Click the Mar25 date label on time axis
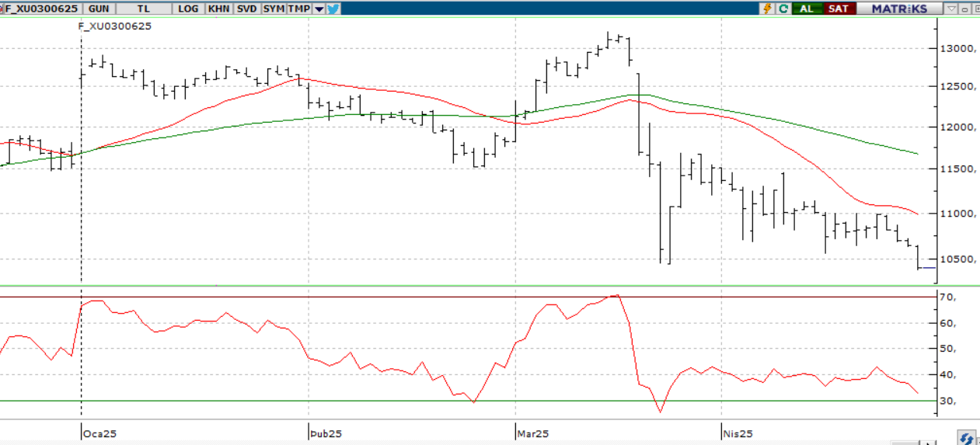Screen dimensions: 980x445 [534, 433]
